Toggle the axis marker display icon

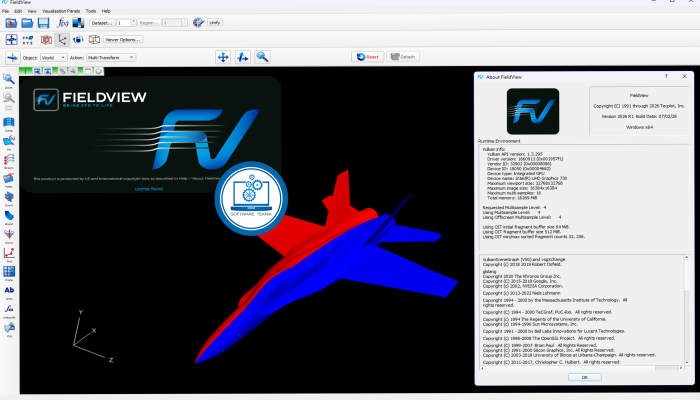(62, 40)
